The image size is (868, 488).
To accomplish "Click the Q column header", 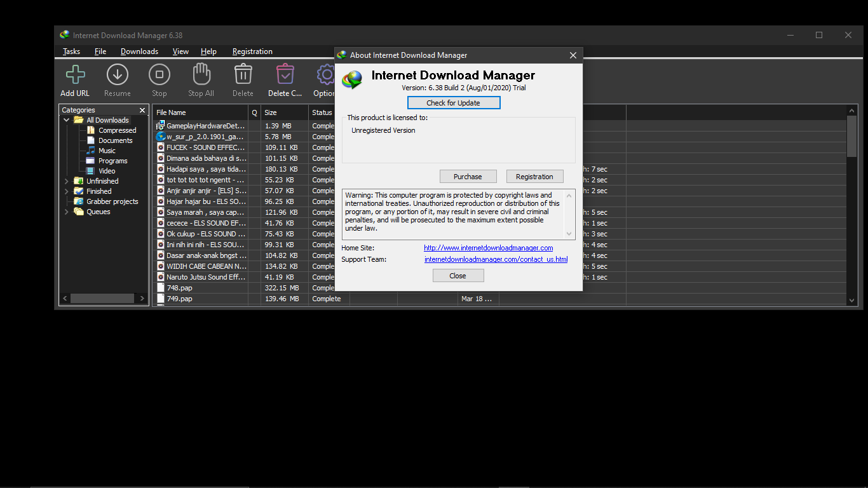I will point(254,112).
